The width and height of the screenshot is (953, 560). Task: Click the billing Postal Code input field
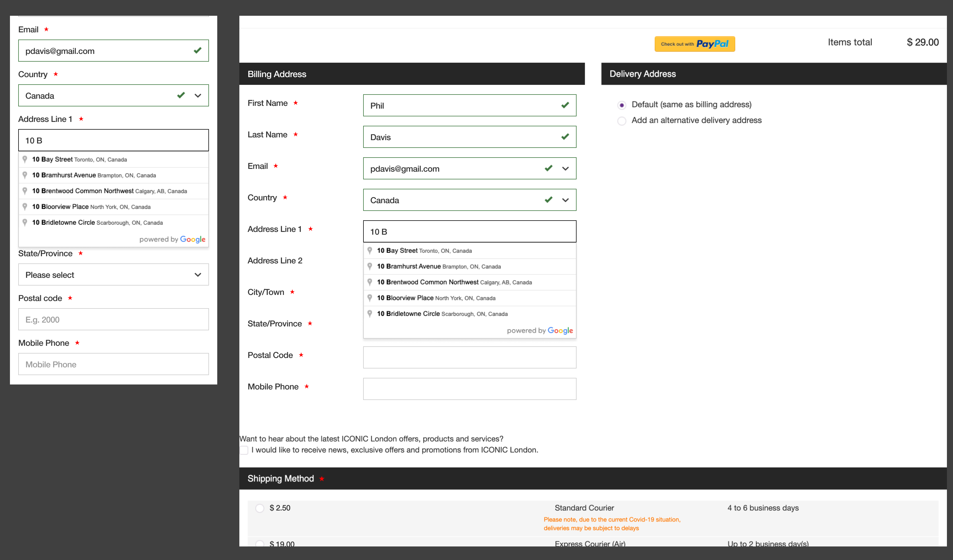point(469,357)
